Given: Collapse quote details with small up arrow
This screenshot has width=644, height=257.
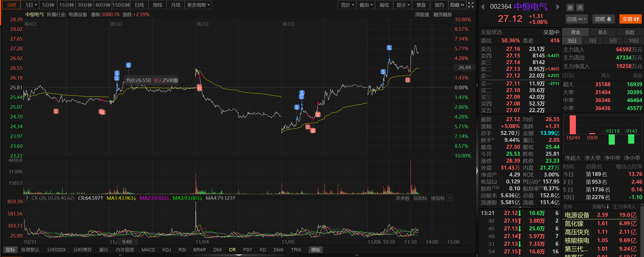Looking at the screenshot, I should tap(520, 207).
